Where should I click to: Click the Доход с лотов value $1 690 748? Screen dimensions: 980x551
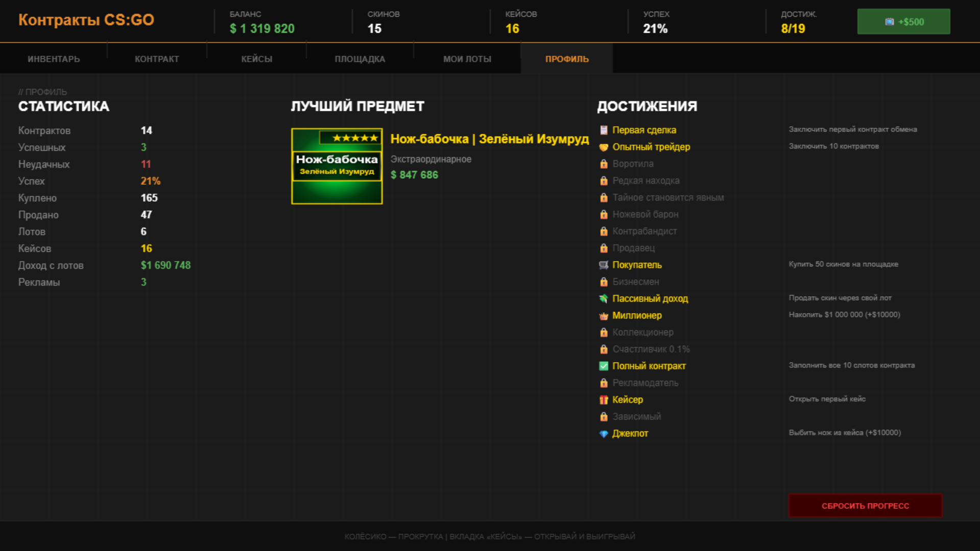pos(165,265)
